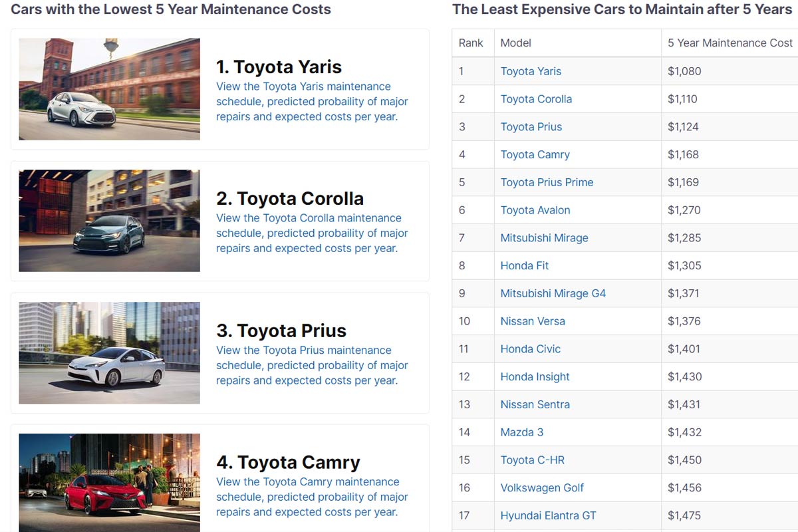
Task: Open the Honda Fit table entry
Action: pyautogui.click(x=525, y=265)
